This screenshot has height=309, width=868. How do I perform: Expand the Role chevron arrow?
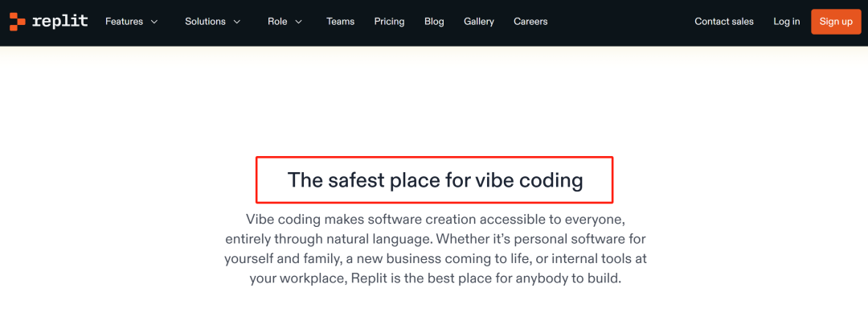(298, 23)
